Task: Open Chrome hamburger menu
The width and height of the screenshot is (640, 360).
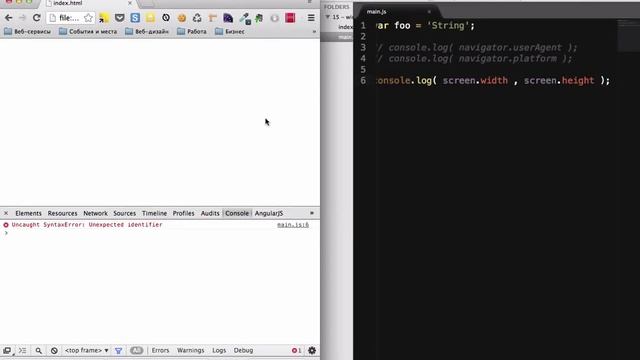Action: click(x=311, y=18)
